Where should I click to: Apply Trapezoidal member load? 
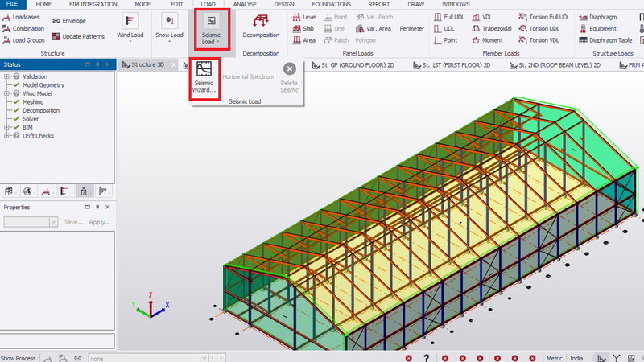492,29
